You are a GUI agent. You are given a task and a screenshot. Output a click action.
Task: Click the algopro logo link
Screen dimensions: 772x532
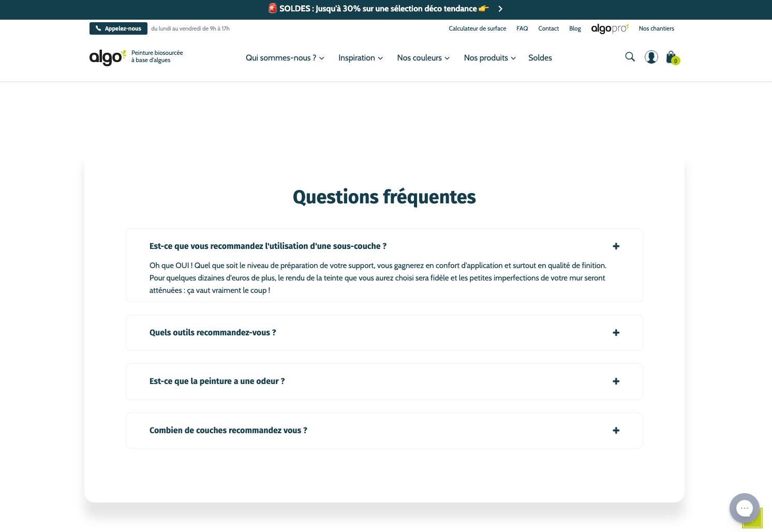pyautogui.click(x=610, y=28)
